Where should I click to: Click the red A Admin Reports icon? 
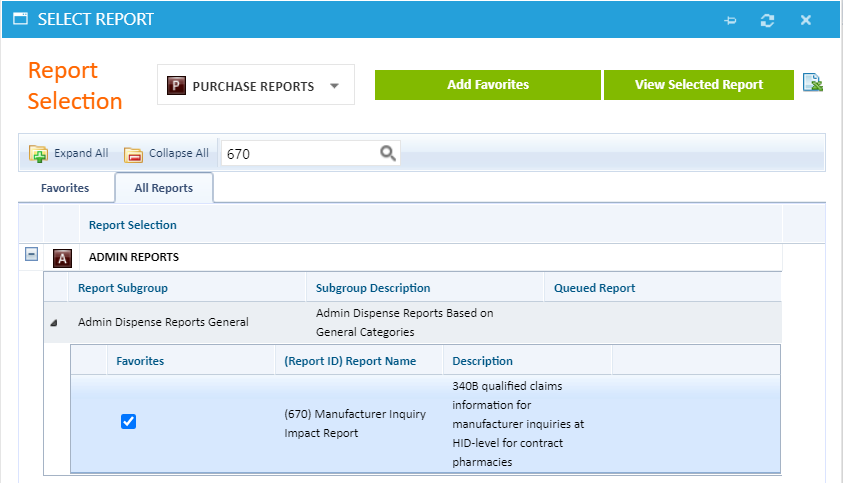(62, 258)
